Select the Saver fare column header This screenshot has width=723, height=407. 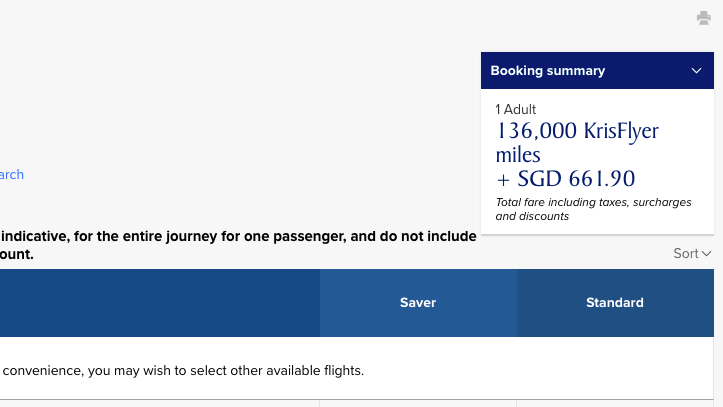418,303
